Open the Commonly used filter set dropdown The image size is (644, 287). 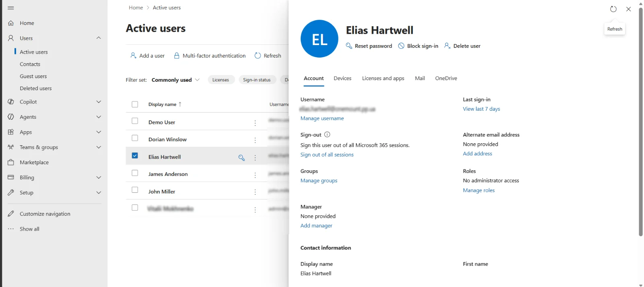[x=175, y=80]
